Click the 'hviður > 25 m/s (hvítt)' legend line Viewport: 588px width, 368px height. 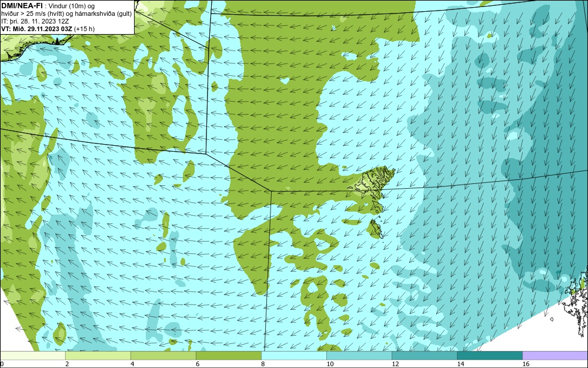point(66,14)
